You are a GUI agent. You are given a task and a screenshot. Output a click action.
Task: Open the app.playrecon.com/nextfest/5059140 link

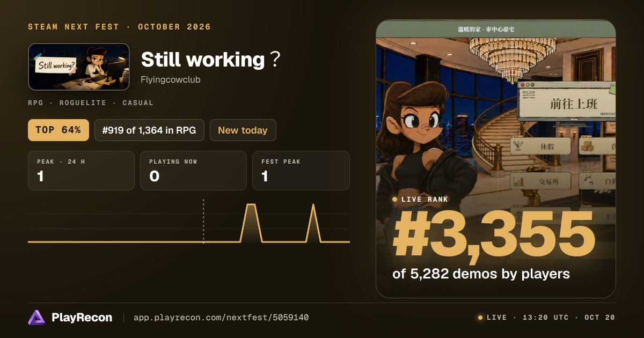[x=221, y=318]
